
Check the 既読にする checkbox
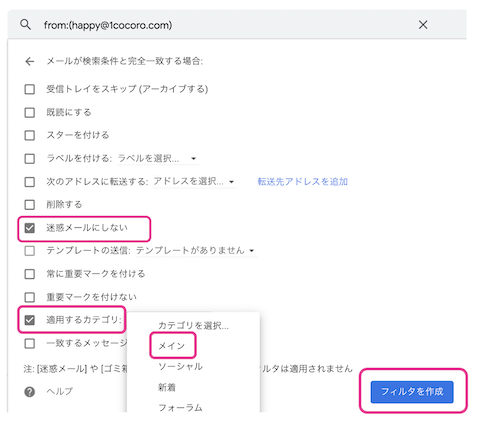click(30, 112)
